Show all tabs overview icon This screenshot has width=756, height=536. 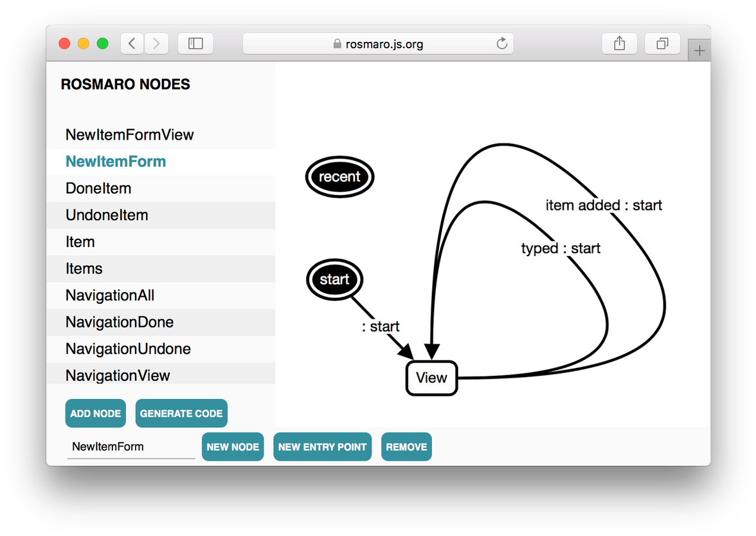pos(662,44)
